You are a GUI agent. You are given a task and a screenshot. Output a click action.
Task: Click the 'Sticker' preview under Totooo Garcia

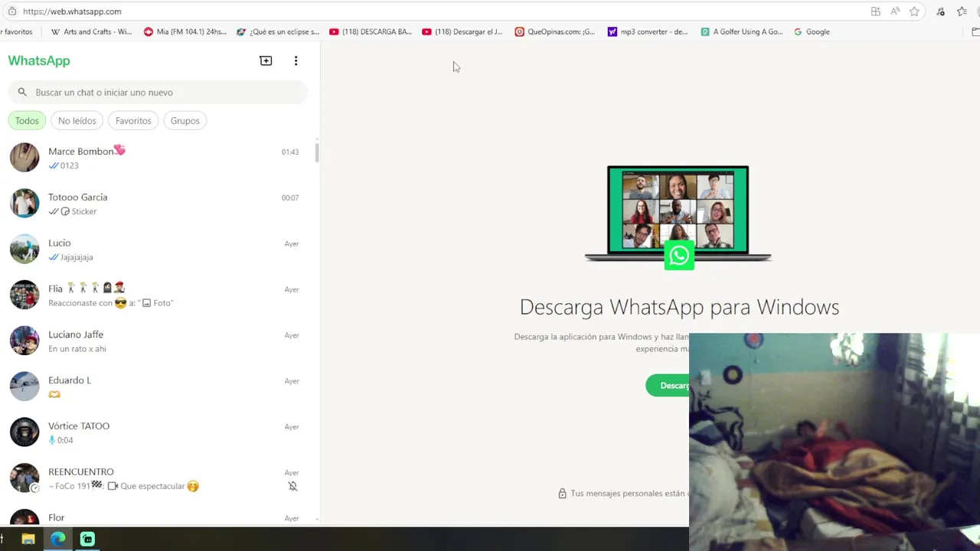pos(84,211)
